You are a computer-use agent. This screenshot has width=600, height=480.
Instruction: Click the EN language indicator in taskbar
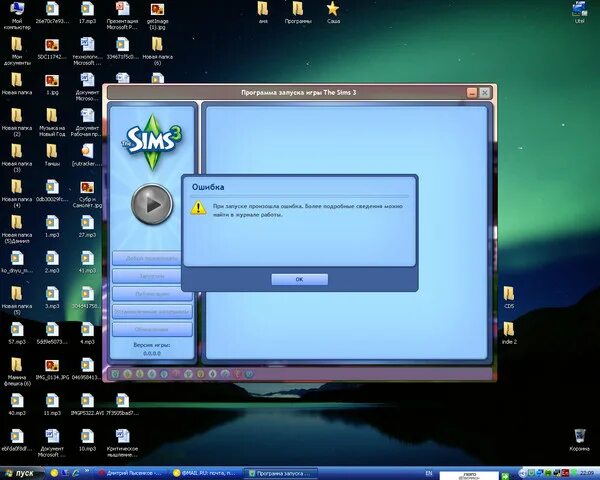coord(429,473)
